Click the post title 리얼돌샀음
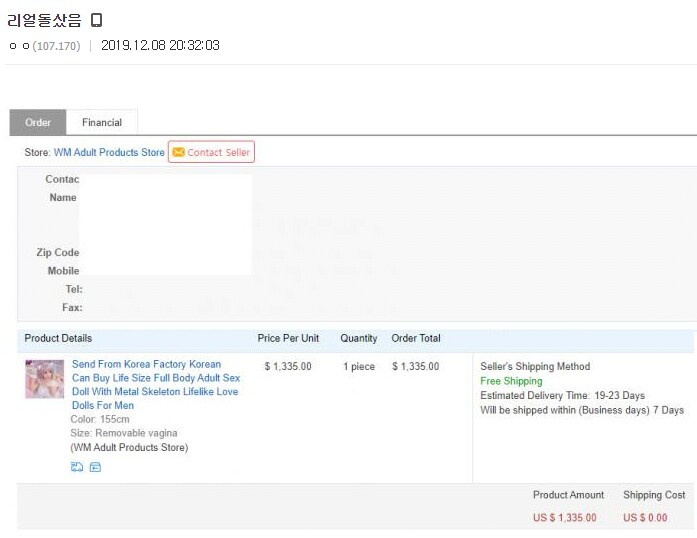This screenshot has height=538, width=697. [x=44, y=20]
